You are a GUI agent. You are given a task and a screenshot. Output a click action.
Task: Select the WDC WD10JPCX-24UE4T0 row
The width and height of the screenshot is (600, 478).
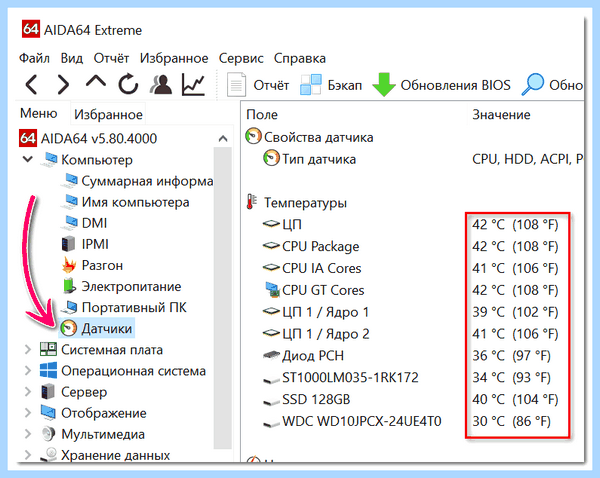click(409, 421)
